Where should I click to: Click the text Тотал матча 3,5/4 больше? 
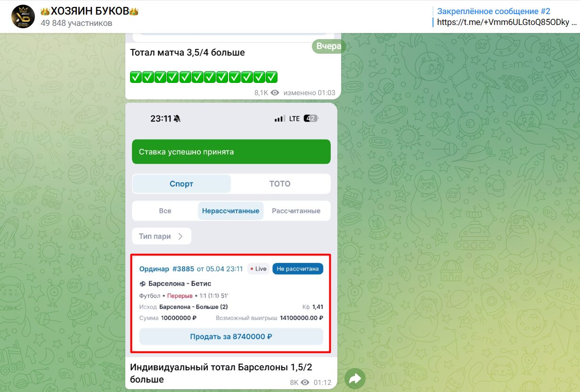188,52
